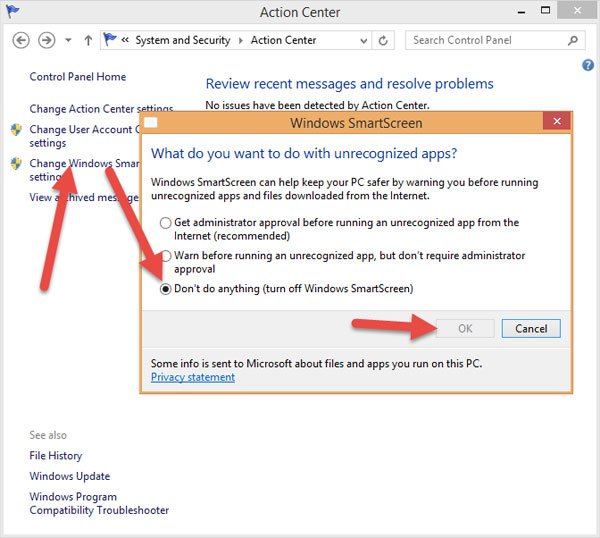
Task: Close the Windows SmartScreen dialog
Action: [557, 121]
